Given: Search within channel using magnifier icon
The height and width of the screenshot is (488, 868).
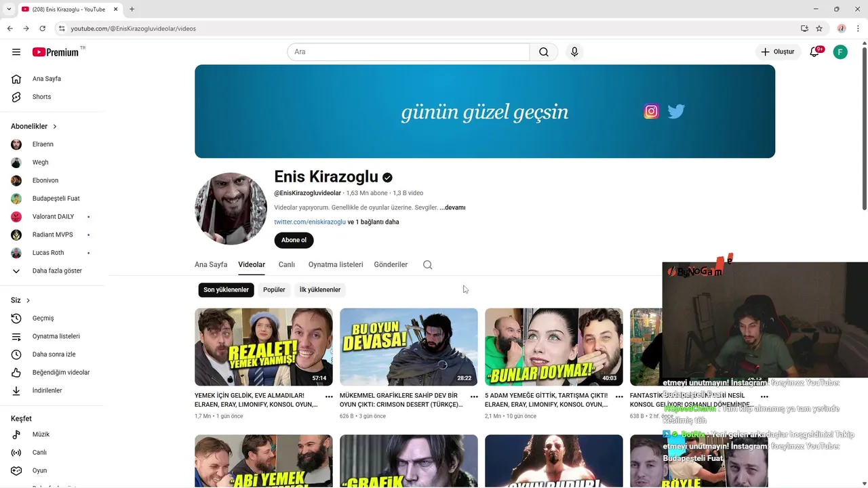Looking at the screenshot, I should [x=427, y=265].
